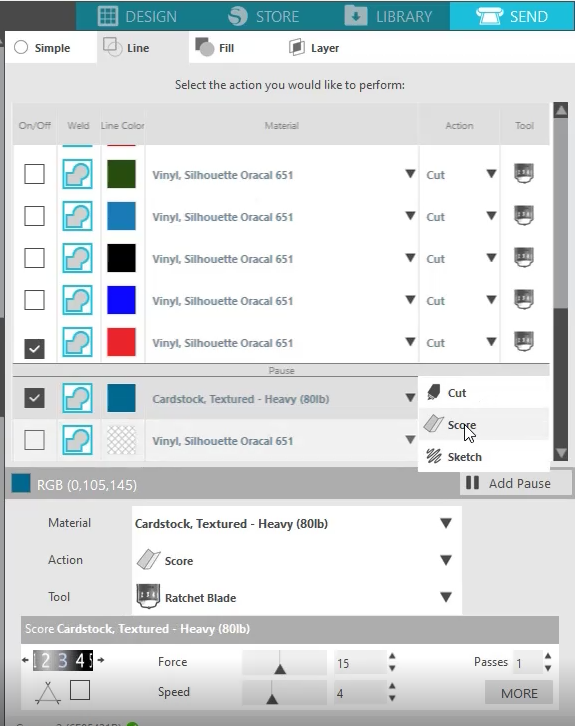Click the ratchet blade icon in the black row
The width and height of the screenshot is (575, 726).
tap(524, 258)
